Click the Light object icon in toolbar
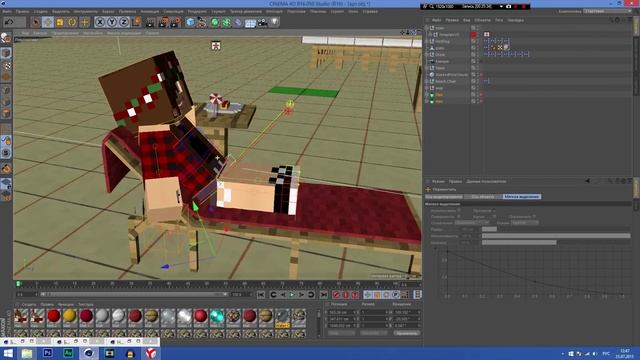 275,22
